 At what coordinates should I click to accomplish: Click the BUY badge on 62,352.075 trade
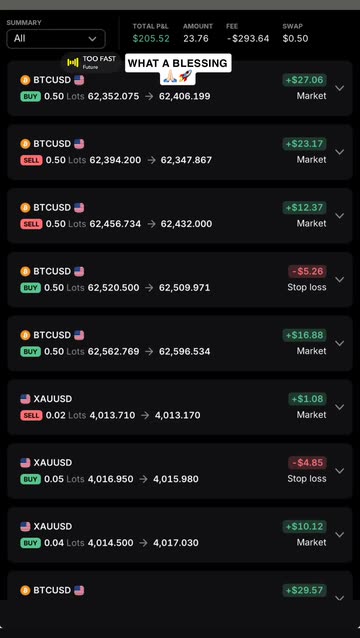[31, 96]
